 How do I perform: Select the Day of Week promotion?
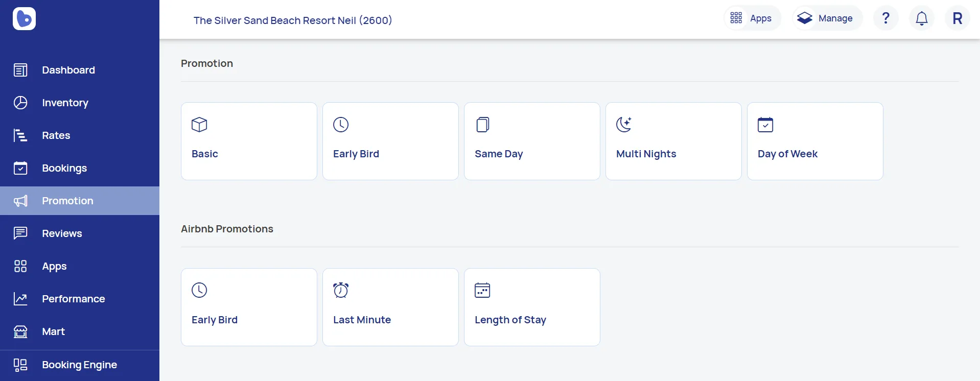click(x=815, y=141)
